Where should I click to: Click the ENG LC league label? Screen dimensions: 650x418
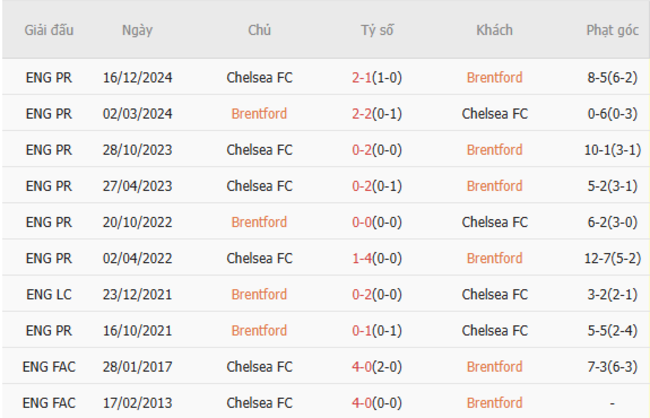[x=49, y=294]
